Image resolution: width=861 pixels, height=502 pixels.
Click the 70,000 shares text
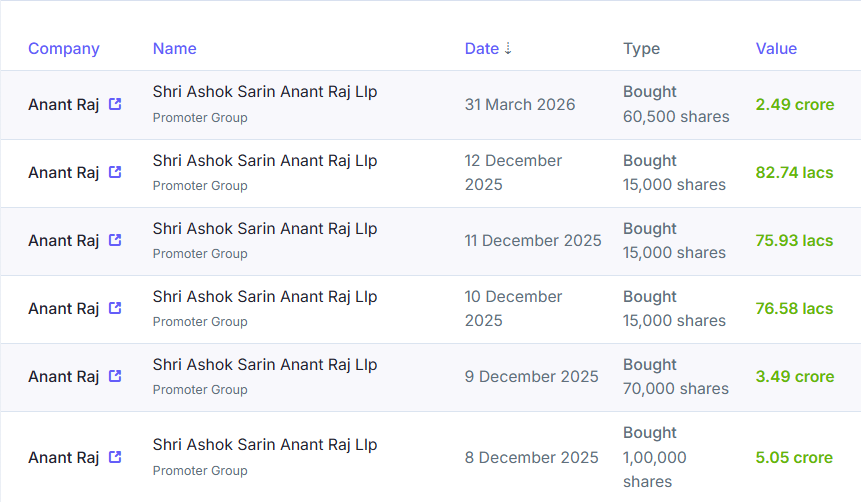(675, 389)
